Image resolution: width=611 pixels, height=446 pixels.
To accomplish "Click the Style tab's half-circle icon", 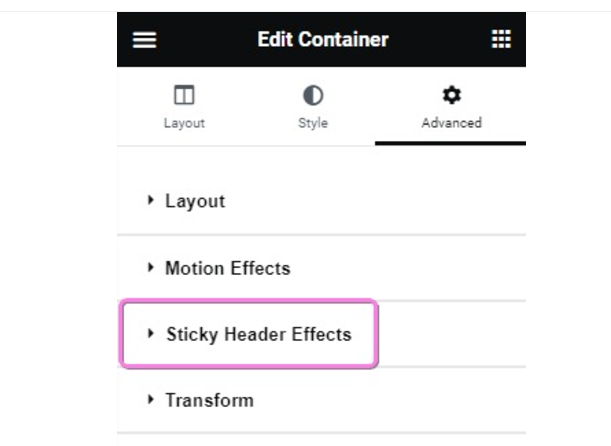I will (313, 96).
